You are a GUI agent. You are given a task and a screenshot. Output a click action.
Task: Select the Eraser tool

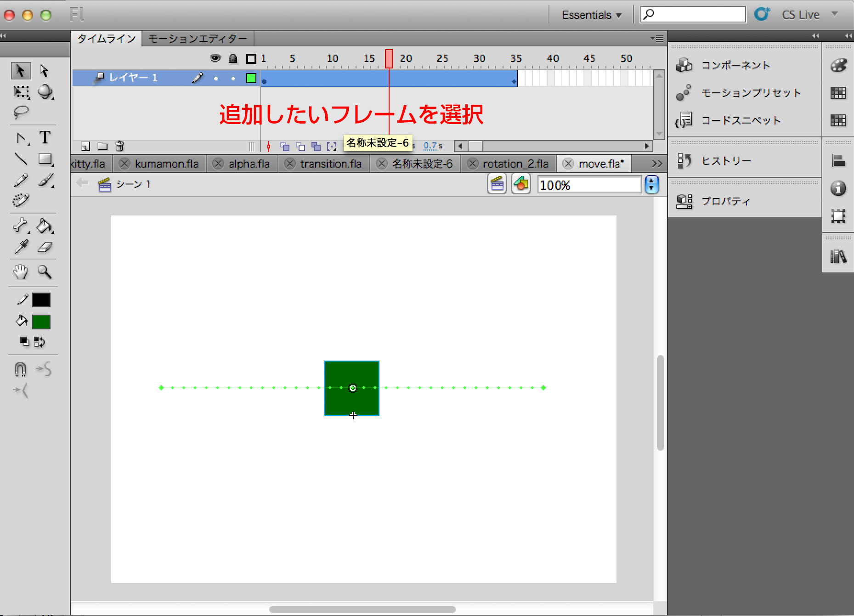click(45, 248)
